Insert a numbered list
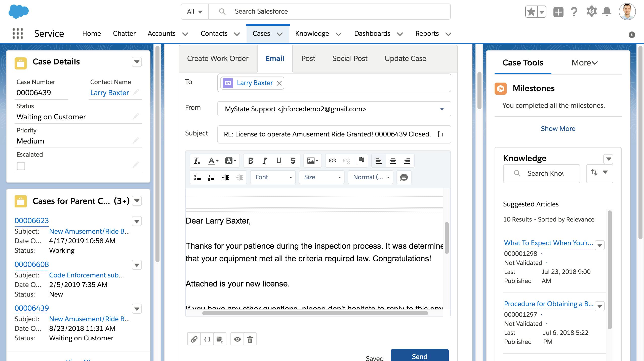This screenshot has width=644, height=361. pyautogui.click(x=211, y=177)
